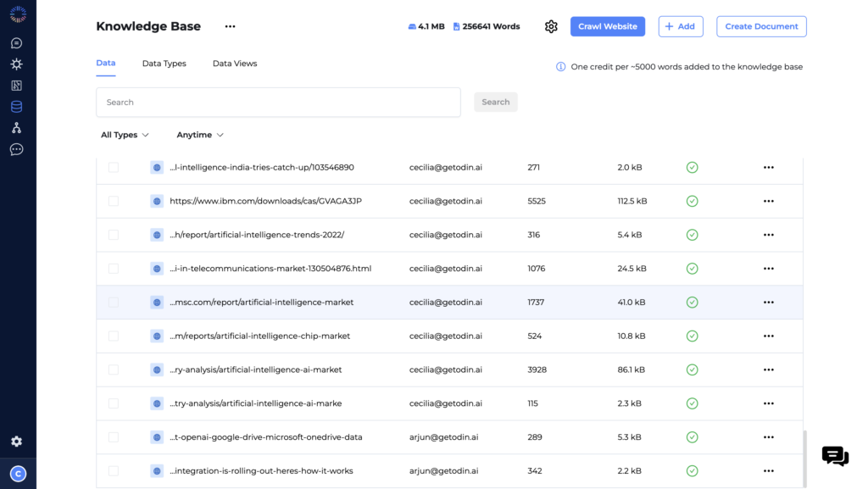Open the documents sidebar icon
868x489 pixels.
click(17, 85)
